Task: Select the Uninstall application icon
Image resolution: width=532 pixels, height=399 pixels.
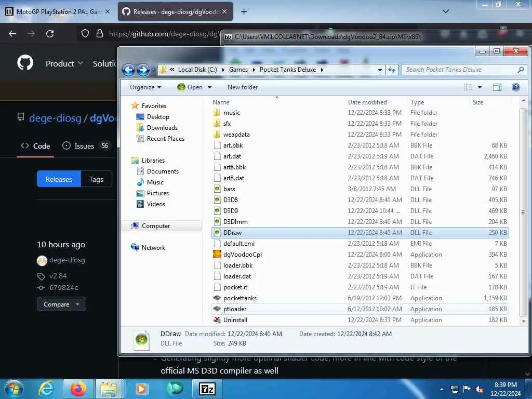Action: point(217,320)
